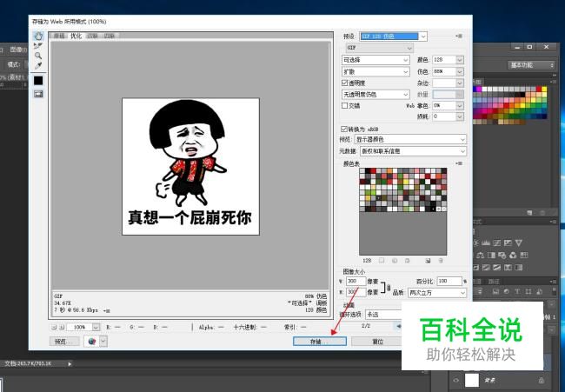Click the meme image preview thumbnail
Image resolution: width=565 pixels, height=392 pixels.
point(190,167)
